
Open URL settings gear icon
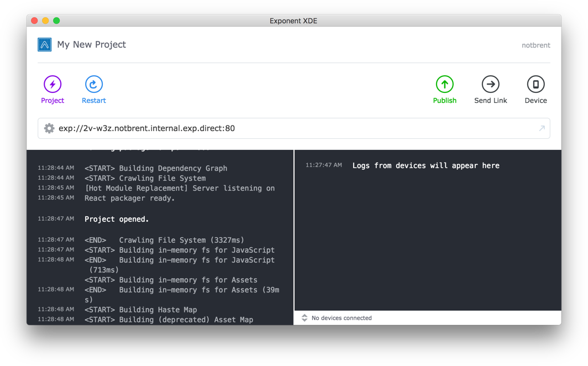click(49, 128)
